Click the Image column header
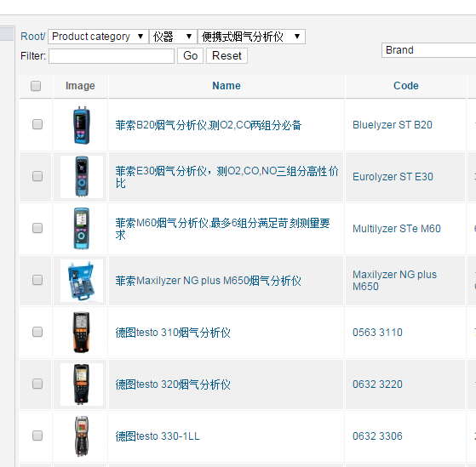Screen dimensions: 476x467 pyautogui.click(x=80, y=86)
